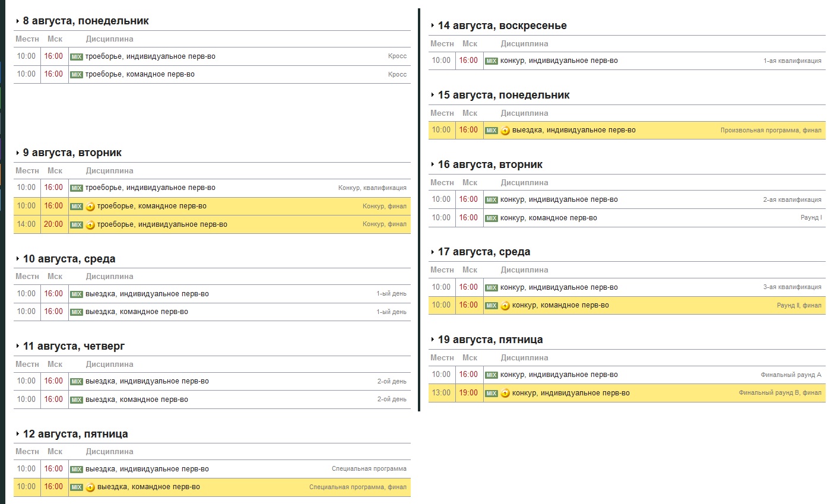This screenshot has height=504, width=834.
Task: Click medal icon in 17 August team jumping final
Action: (505, 306)
